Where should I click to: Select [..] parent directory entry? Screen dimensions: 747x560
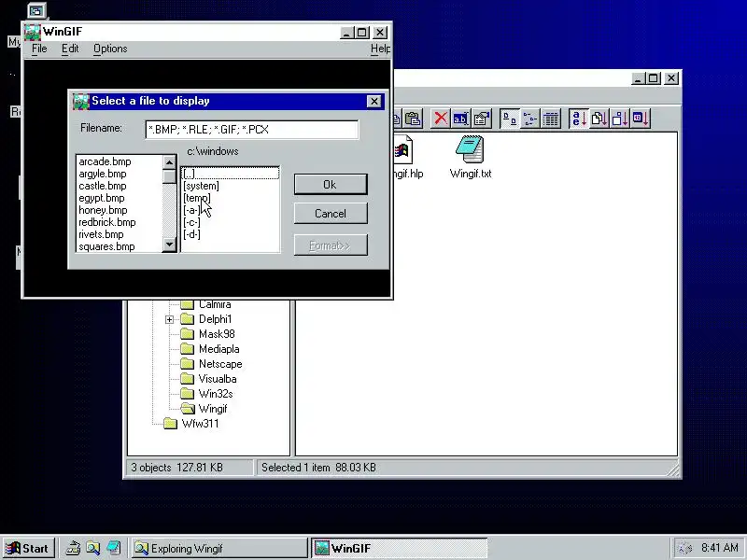click(230, 174)
